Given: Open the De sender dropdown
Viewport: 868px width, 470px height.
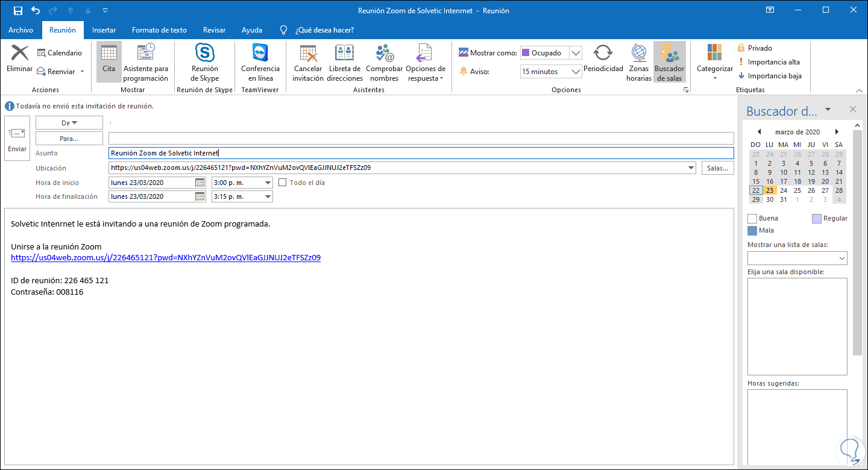Looking at the screenshot, I should pos(69,123).
